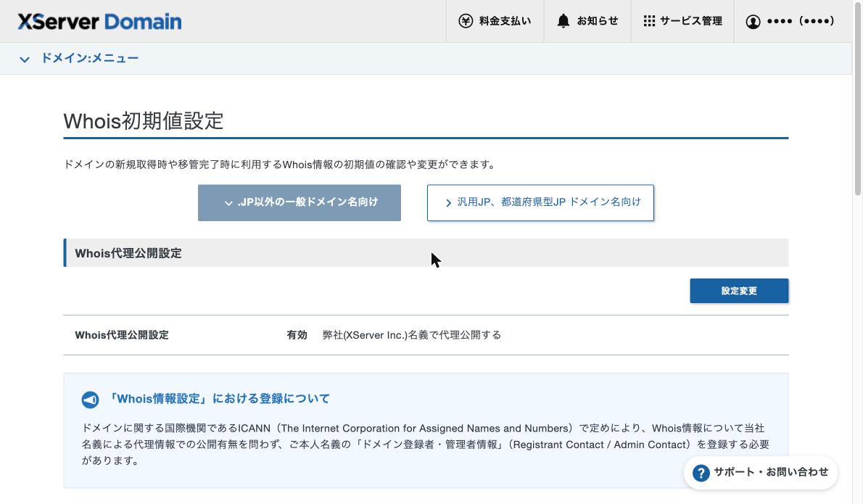Expand the ドメイン:メニュー chevron
Image resolution: width=863 pixels, height=504 pixels.
coord(24,59)
